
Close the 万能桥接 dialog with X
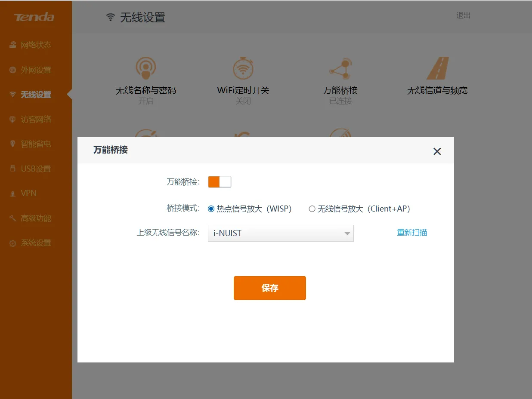pyautogui.click(x=437, y=151)
